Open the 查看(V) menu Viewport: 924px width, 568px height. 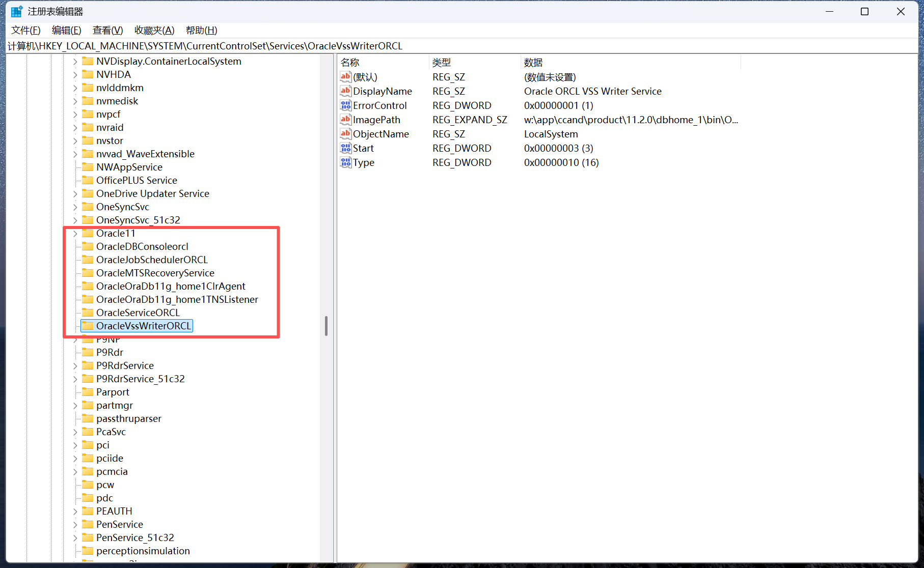pos(108,30)
